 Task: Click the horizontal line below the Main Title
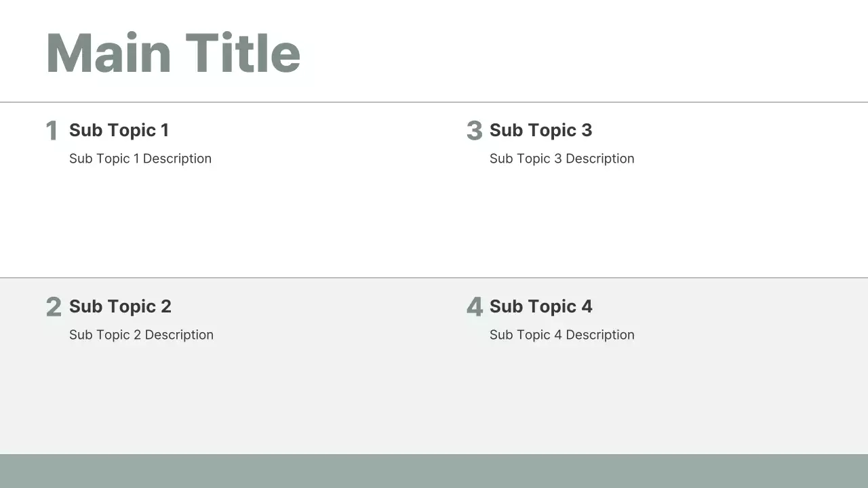(434, 102)
